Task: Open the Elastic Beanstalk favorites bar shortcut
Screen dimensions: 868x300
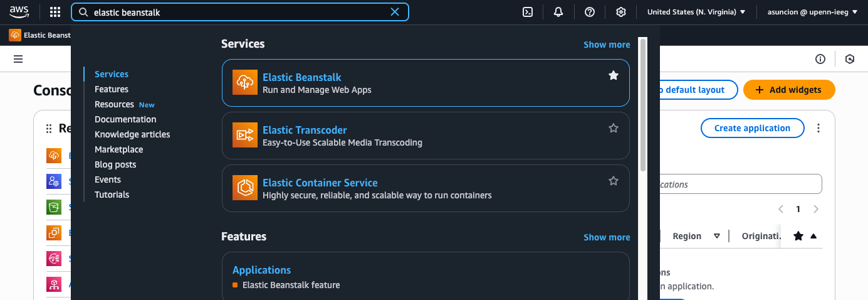Action: [39, 35]
